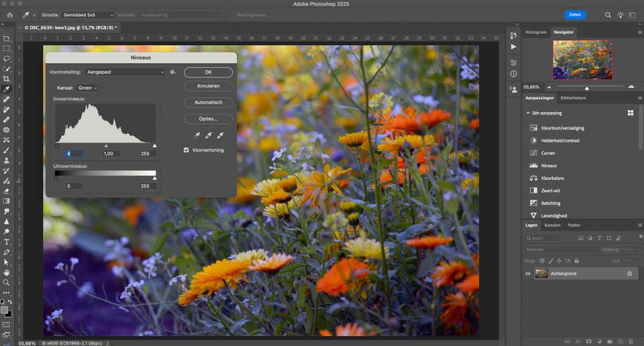The width and height of the screenshot is (644, 346).
Task: Collapse the Eén aanpassing section
Action: [528, 113]
